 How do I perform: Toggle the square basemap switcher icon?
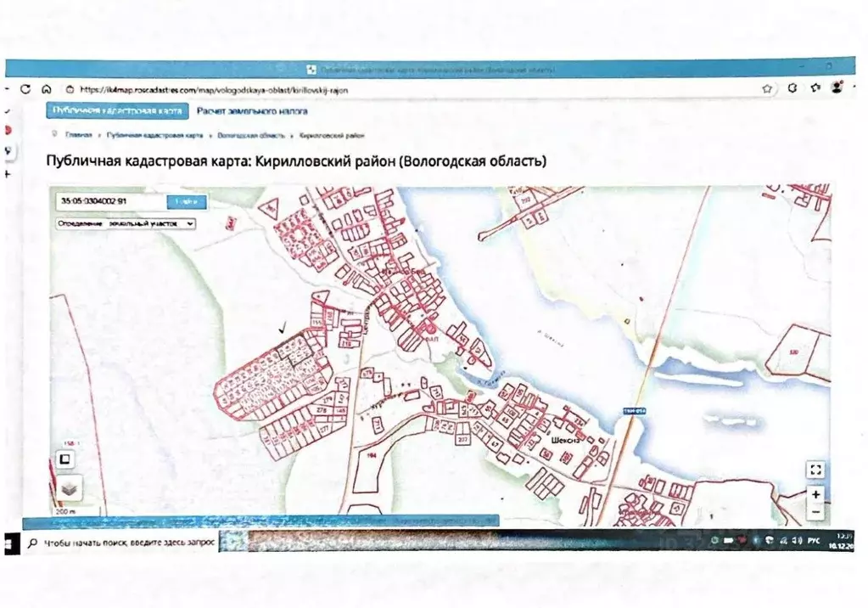click(x=64, y=459)
